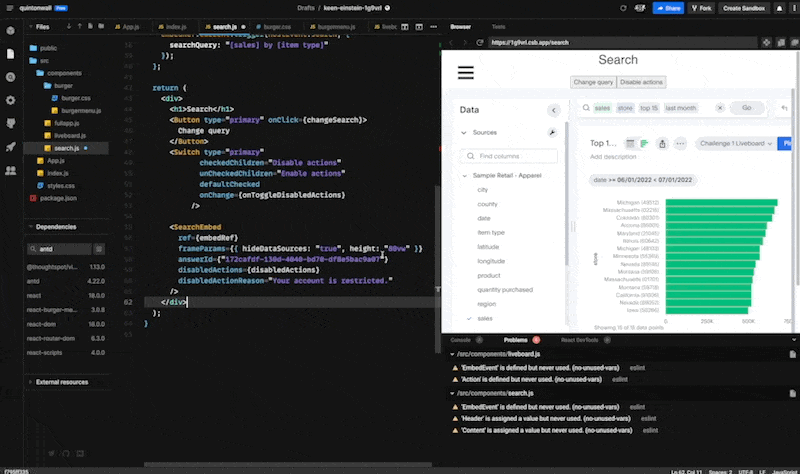Viewport: 800px width, 474px height.
Task: Click the new file icon in Files header
Action: (x=90, y=27)
